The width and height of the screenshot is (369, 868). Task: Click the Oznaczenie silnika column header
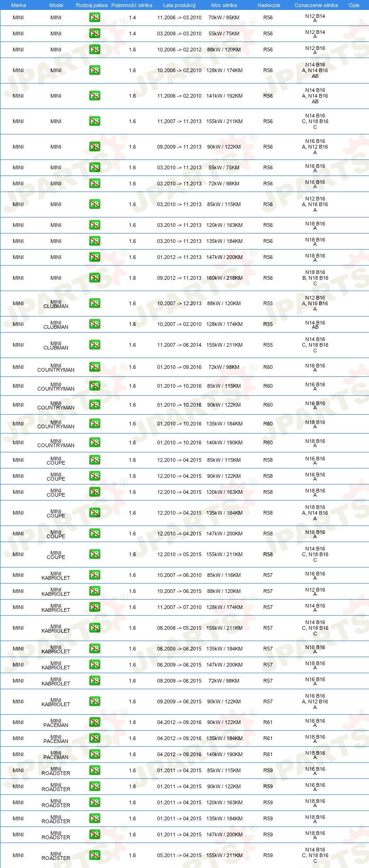[x=316, y=5]
